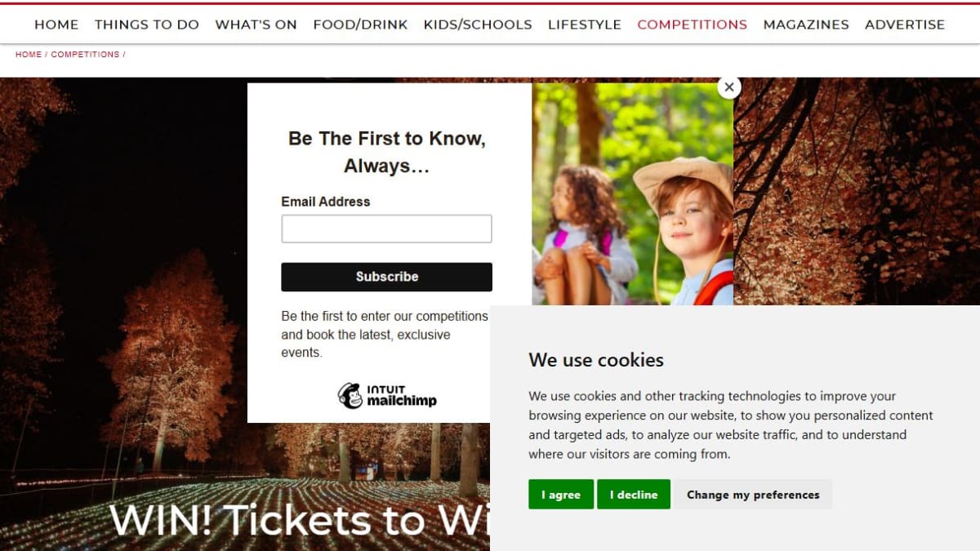Open THINGS TO DO in navigation
980x551 pixels.
click(147, 24)
